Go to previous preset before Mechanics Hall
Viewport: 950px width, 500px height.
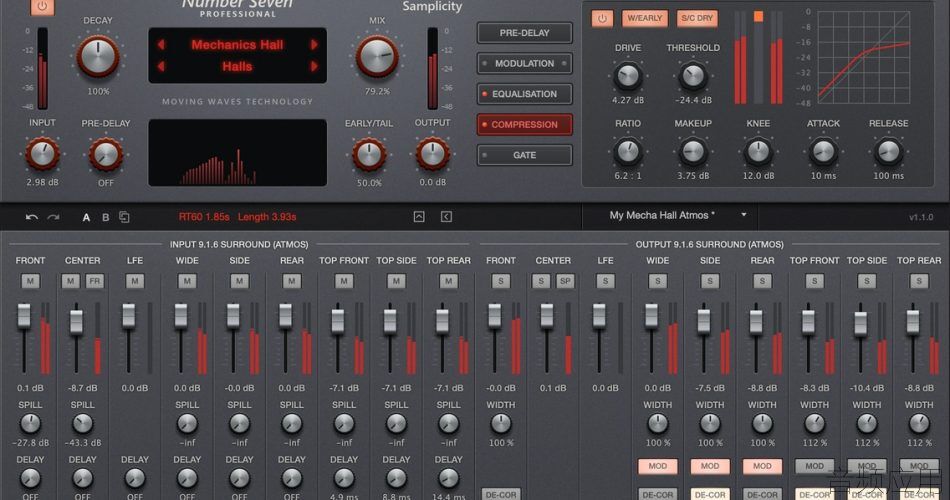click(x=161, y=45)
